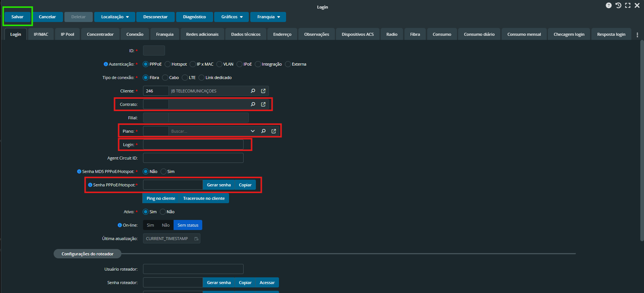Screen dimensions: 644x293
Task: Click the Login text input field
Action: point(193,145)
